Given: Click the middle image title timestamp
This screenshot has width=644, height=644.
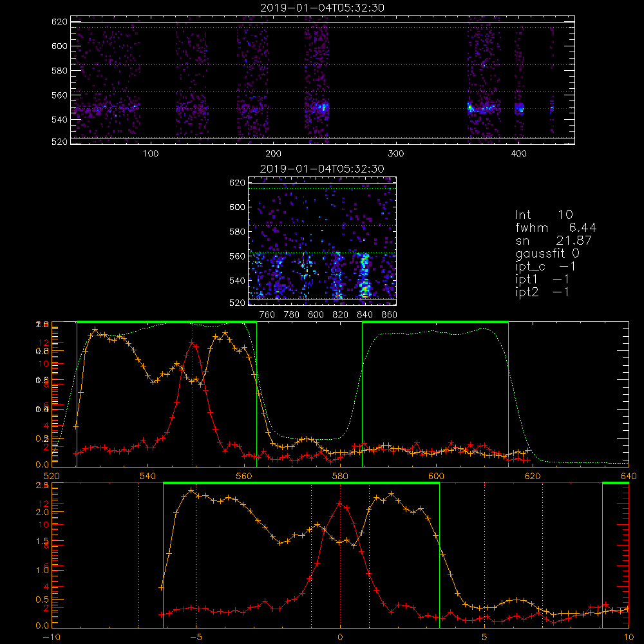Looking at the screenshot, I should tap(322, 169).
